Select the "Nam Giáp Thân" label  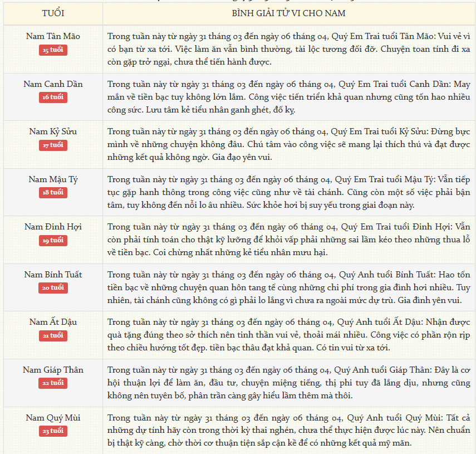pyautogui.click(x=53, y=370)
